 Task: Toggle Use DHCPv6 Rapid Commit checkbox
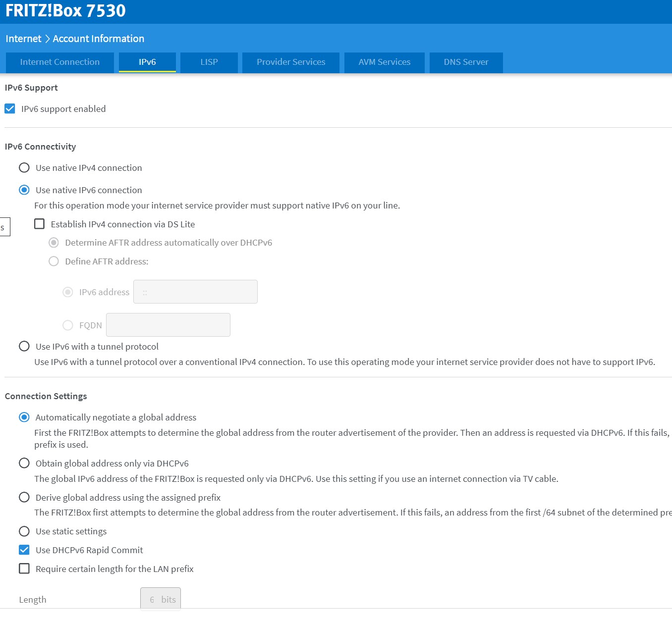[24, 550]
